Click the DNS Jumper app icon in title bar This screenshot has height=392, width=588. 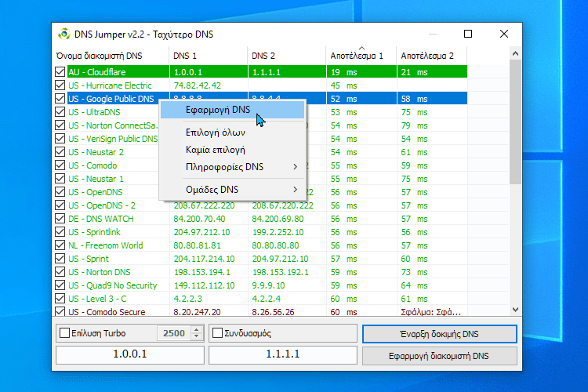pyautogui.click(x=64, y=34)
